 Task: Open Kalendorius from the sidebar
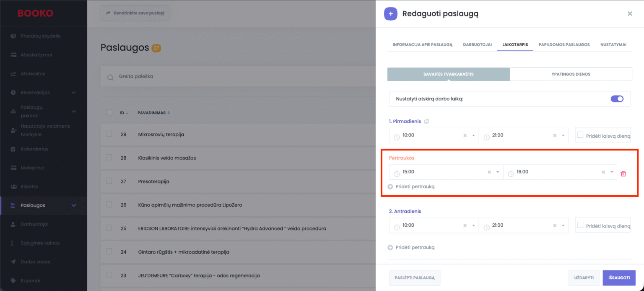[x=34, y=149]
